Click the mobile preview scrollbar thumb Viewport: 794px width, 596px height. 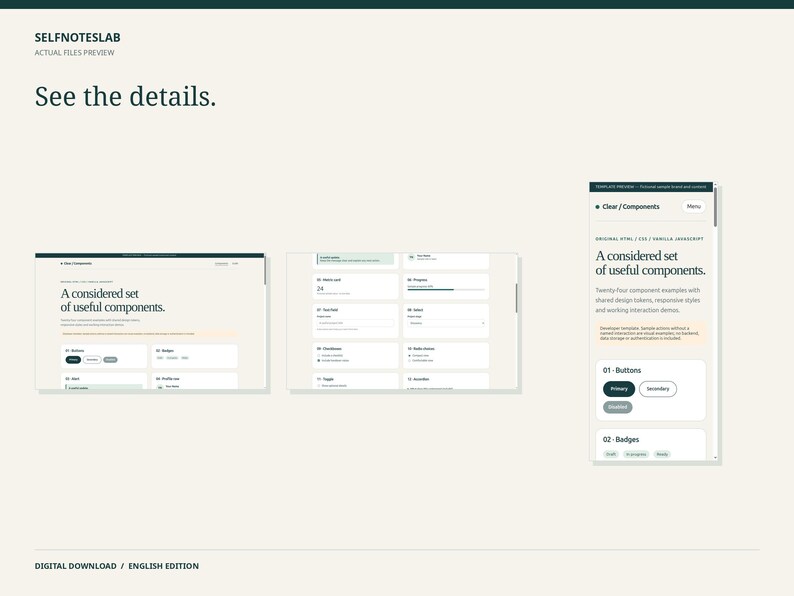715,207
